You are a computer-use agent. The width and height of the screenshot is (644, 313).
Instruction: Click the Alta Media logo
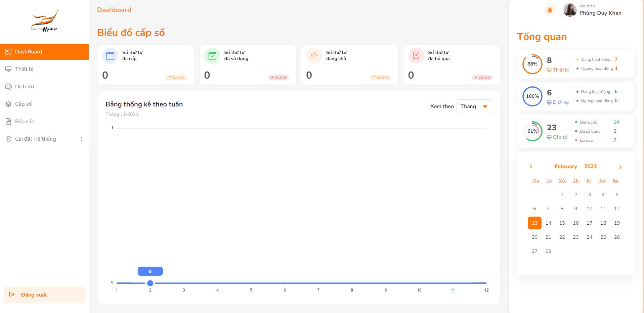tap(44, 21)
